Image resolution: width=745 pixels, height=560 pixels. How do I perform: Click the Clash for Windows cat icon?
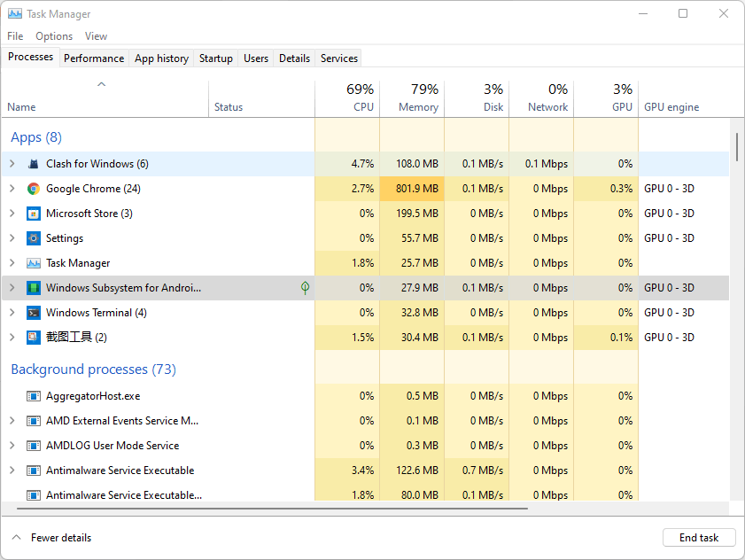34,164
